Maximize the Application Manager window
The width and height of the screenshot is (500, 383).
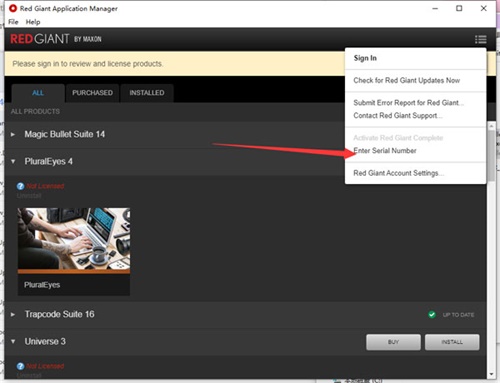coord(459,8)
